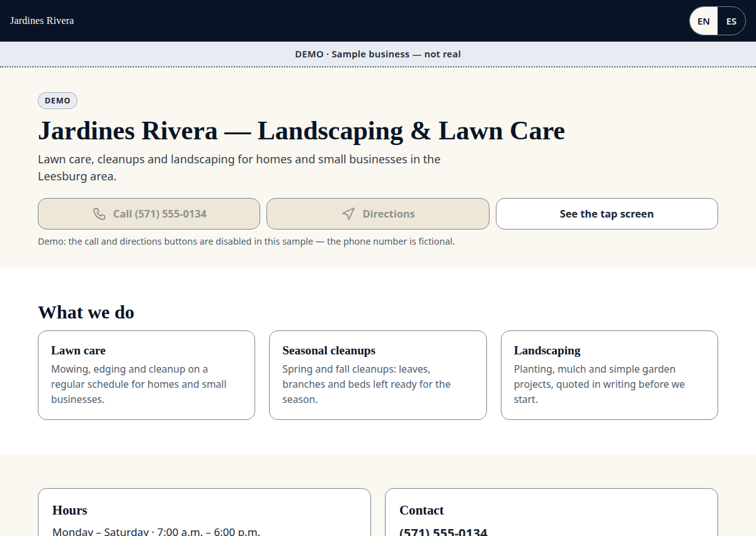Image resolution: width=756 pixels, height=536 pixels.
Task: Click the Hours card heading
Action: 70,510
